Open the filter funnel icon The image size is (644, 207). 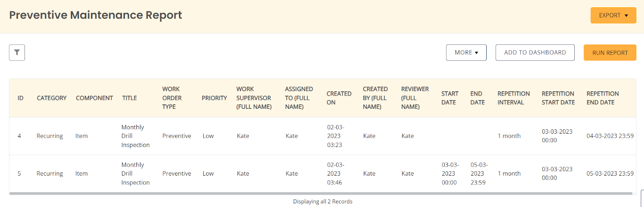tap(17, 52)
